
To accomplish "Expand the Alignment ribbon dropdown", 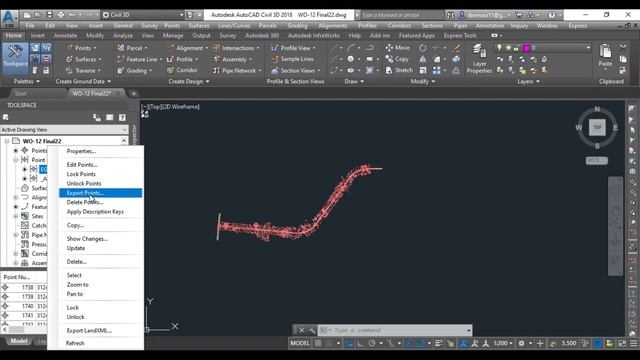I will (207, 48).
